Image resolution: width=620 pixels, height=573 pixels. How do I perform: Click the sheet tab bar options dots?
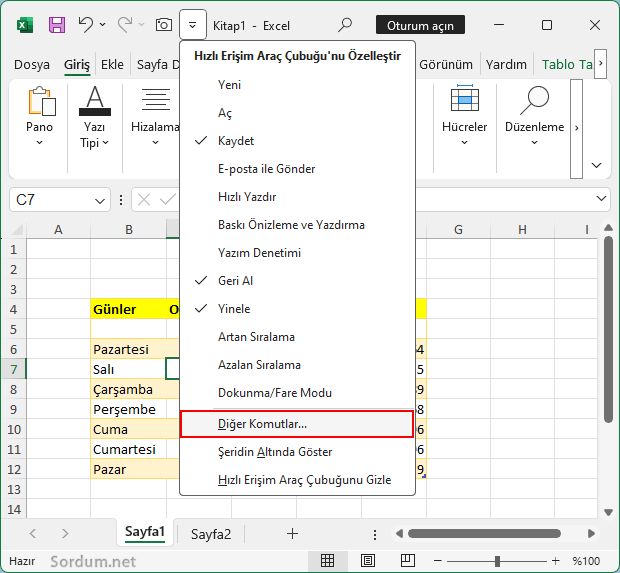pyautogui.click(x=375, y=535)
